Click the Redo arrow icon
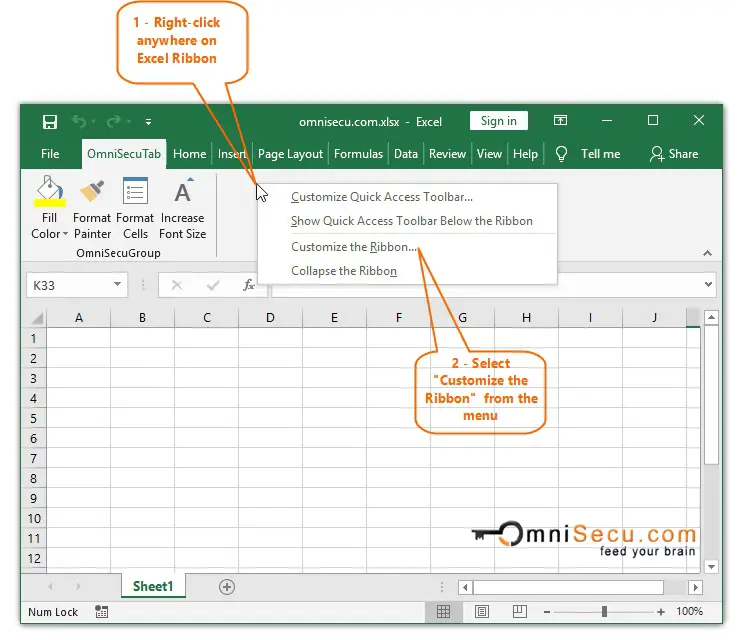Screen dimensions: 737x640 114,122
